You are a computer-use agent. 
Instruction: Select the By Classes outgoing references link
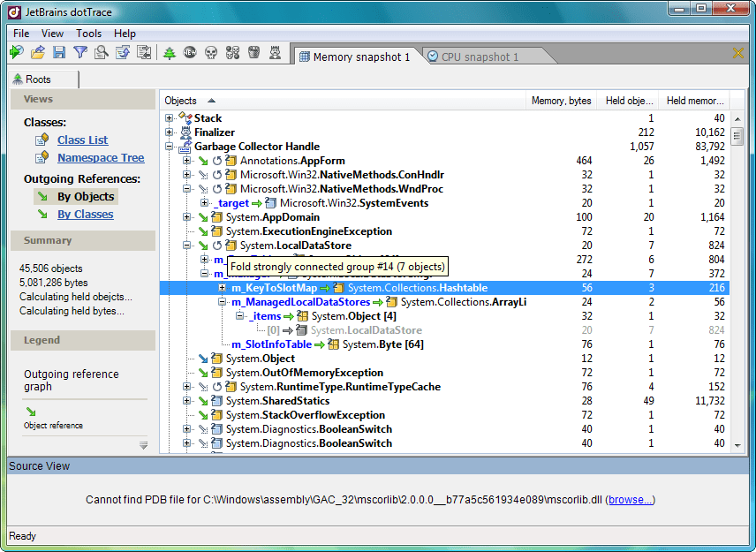click(85, 215)
